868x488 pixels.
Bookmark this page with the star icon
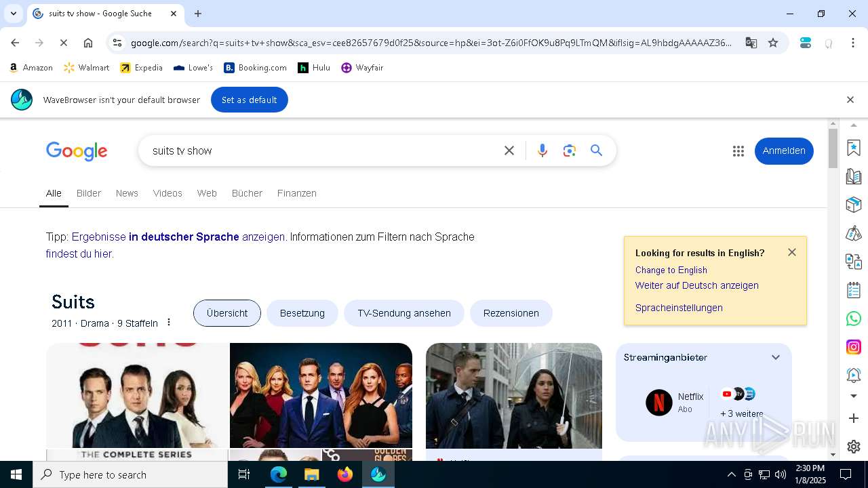coord(773,43)
